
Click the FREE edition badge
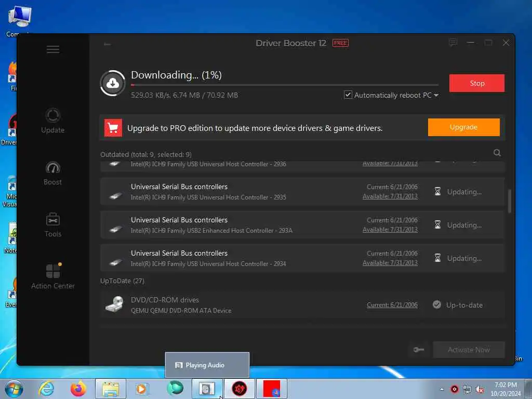click(x=340, y=43)
